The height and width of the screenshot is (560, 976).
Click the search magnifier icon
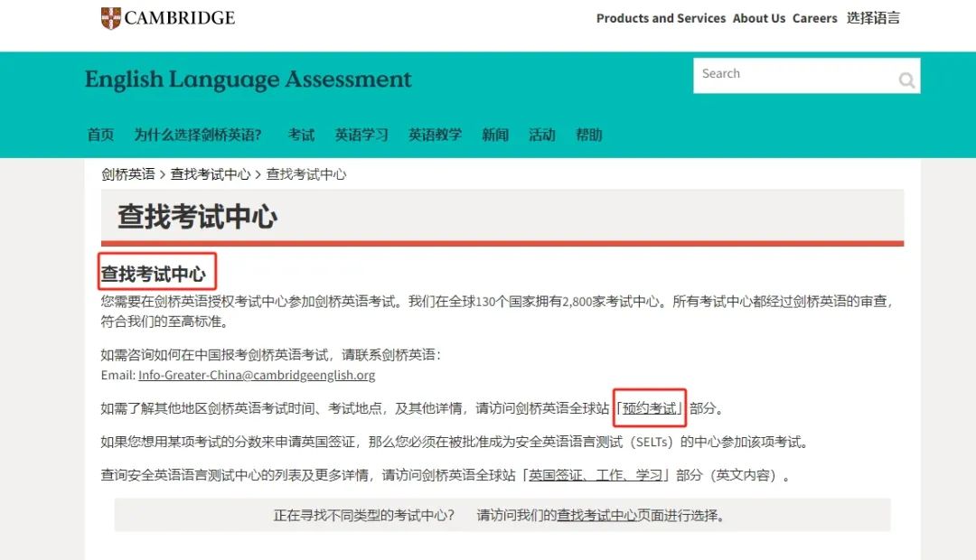[906, 79]
